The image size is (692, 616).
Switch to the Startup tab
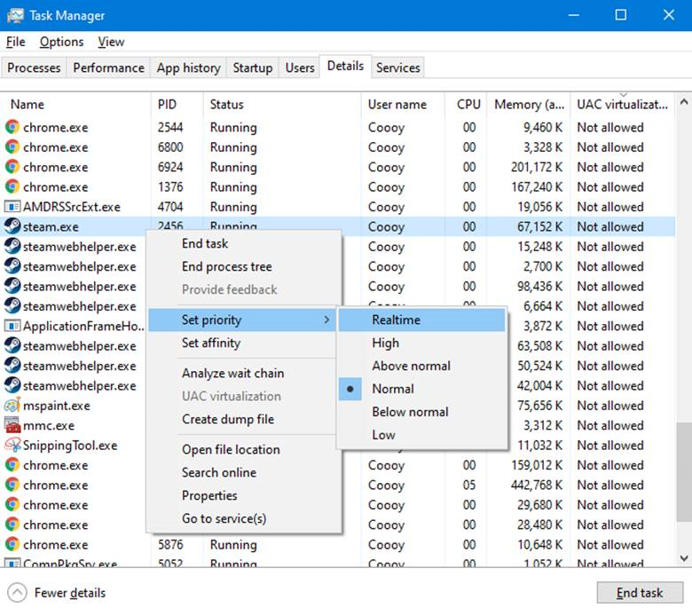pos(253,67)
